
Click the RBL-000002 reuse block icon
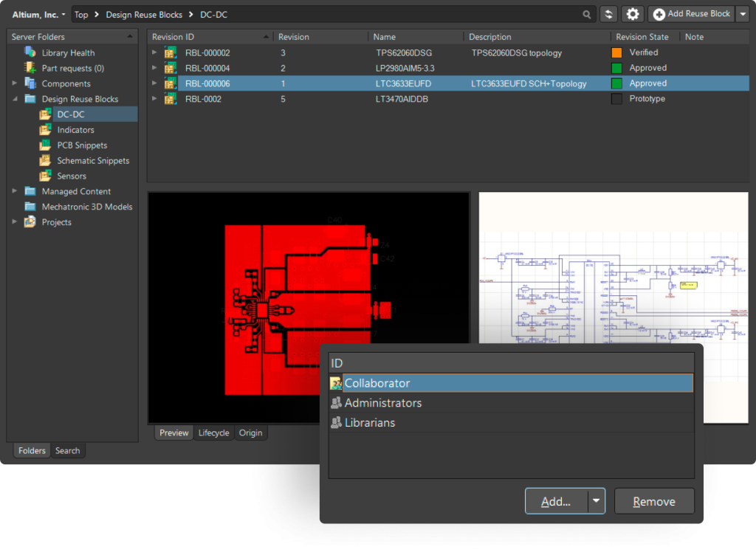tap(170, 52)
